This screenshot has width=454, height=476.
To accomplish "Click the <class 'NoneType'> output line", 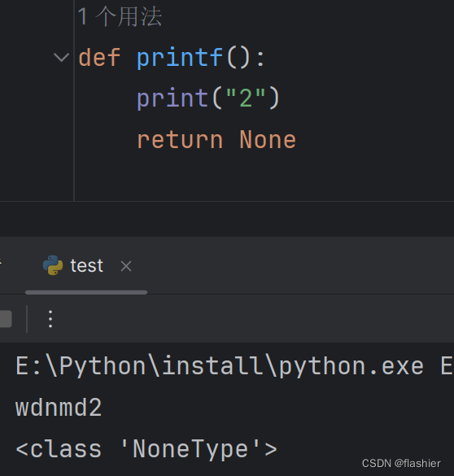I will (146, 449).
